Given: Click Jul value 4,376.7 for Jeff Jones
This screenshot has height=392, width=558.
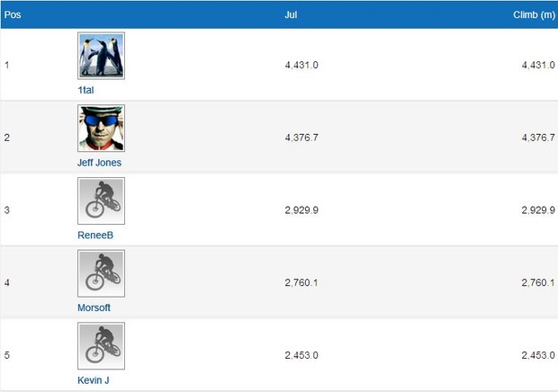Looking at the screenshot, I should pos(301,138).
